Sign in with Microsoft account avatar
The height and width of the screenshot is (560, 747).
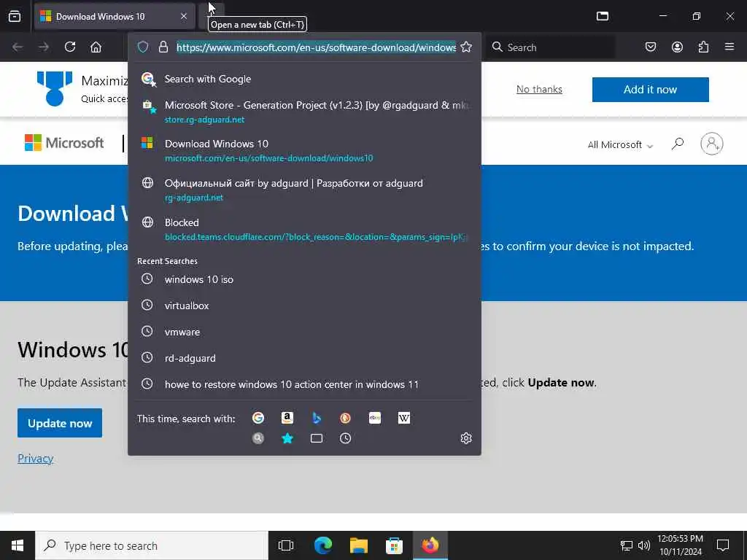click(x=712, y=144)
